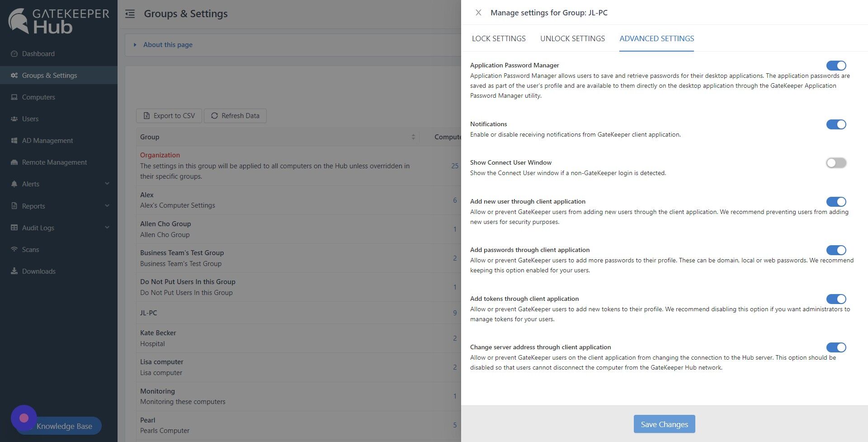The height and width of the screenshot is (442, 868).
Task: Open Scans in the sidebar
Action: pos(59,249)
